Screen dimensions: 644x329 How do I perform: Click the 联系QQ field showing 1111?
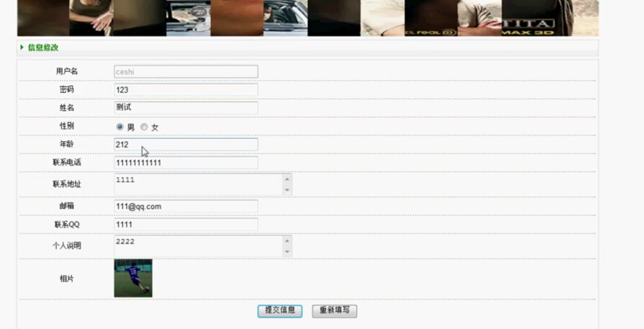pyautogui.click(x=186, y=224)
